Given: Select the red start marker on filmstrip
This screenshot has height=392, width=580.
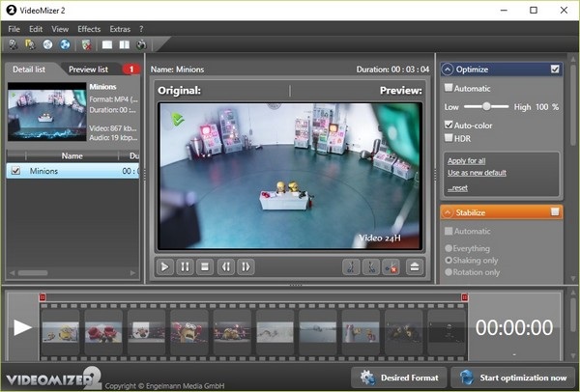Looking at the screenshot, I should (x=43, y=297).
